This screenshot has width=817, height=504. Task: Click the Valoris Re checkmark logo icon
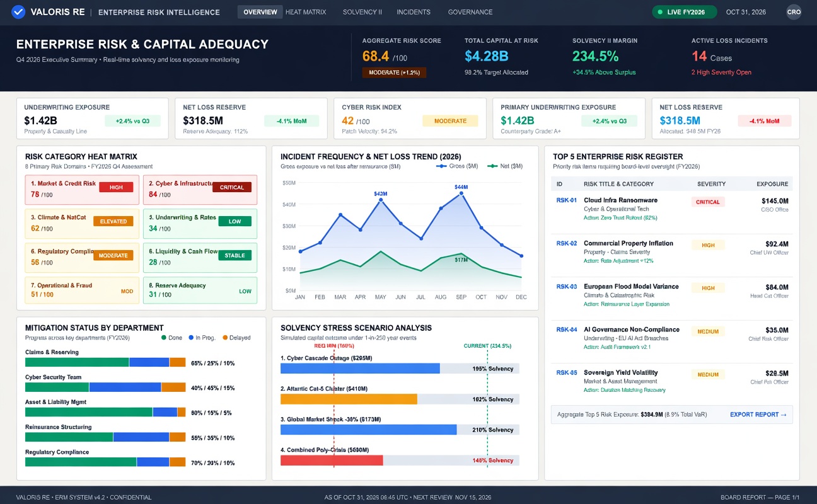[18, 12]
